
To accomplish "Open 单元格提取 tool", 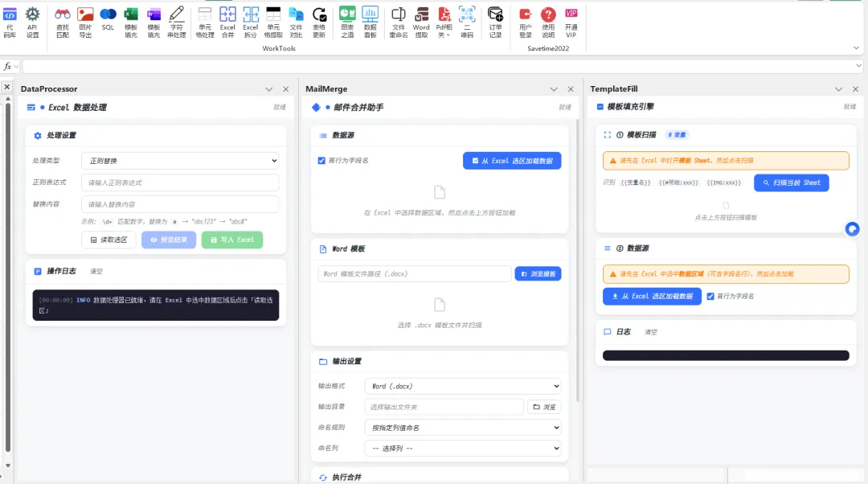I will click(273, 23).
